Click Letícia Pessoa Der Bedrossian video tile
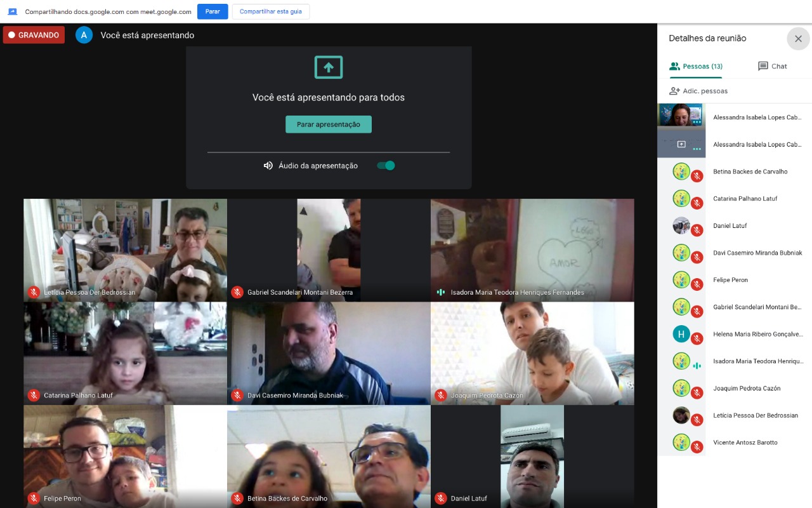This screenshot has width=812, height=508. [125, 250]
